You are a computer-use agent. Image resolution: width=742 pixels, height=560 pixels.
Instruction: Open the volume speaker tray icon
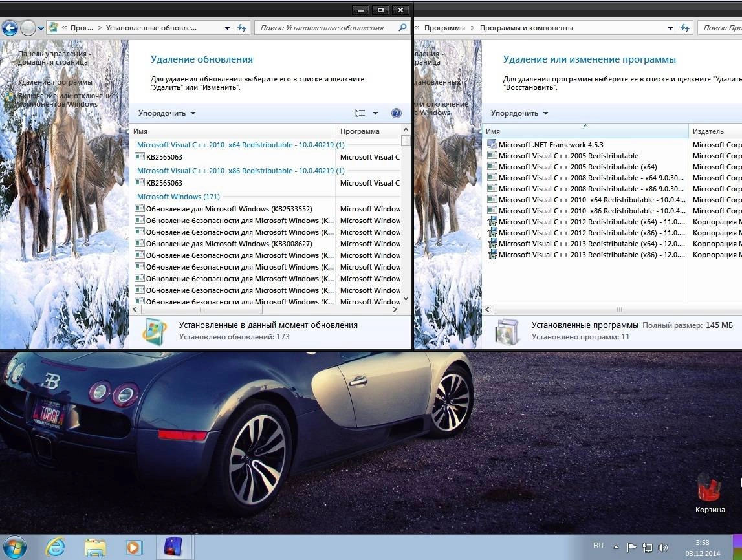pos(662,548)
